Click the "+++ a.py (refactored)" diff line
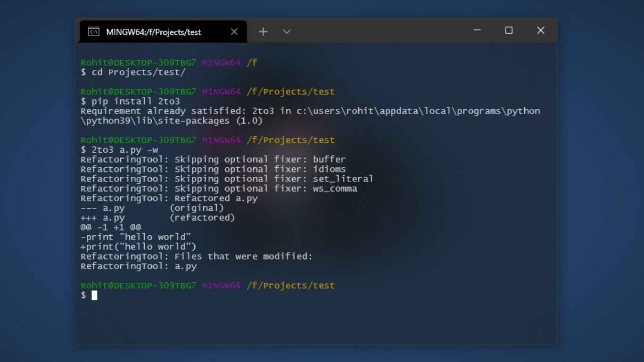 click(158, 218)
